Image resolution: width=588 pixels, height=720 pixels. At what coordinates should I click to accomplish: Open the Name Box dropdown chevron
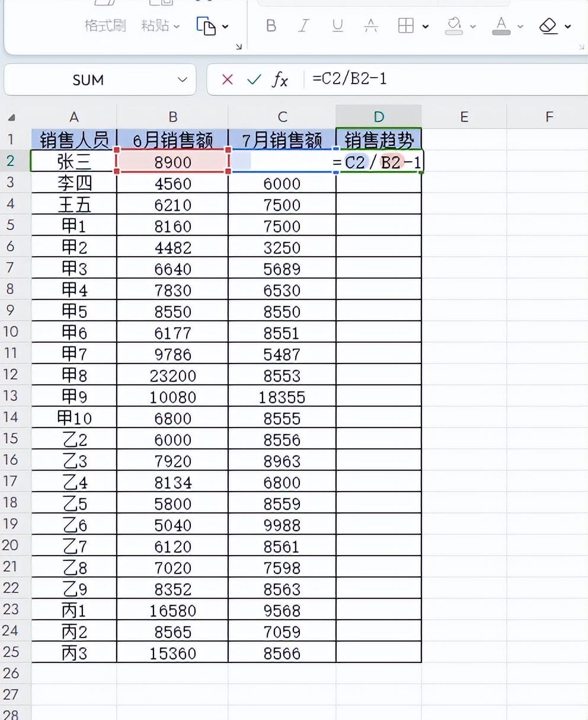pyautogui.click(x=182, y=80)
